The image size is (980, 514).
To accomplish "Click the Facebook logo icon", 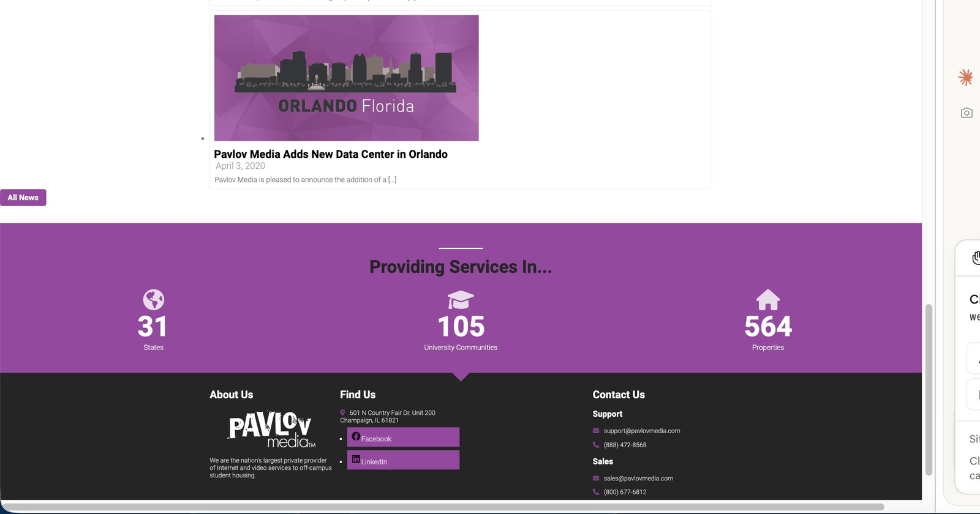I will coord(356,436).
